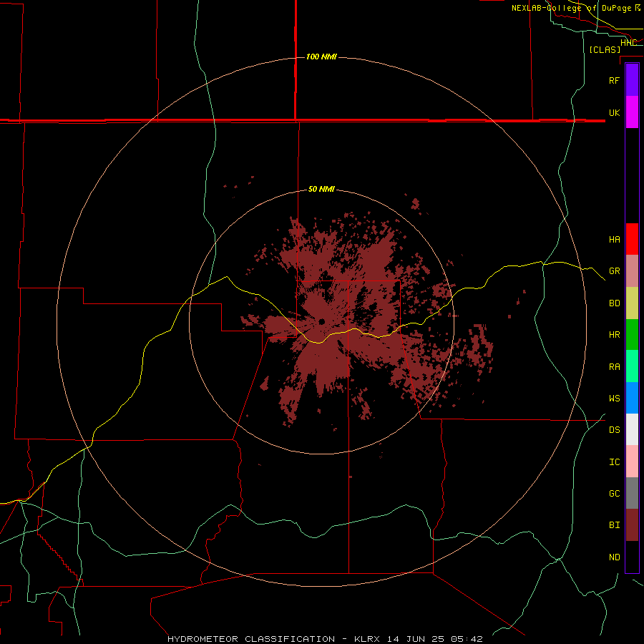Screen dimensions: 644x644
Task: Click the magenta UK legend swatch
Action: click(632, 112)
